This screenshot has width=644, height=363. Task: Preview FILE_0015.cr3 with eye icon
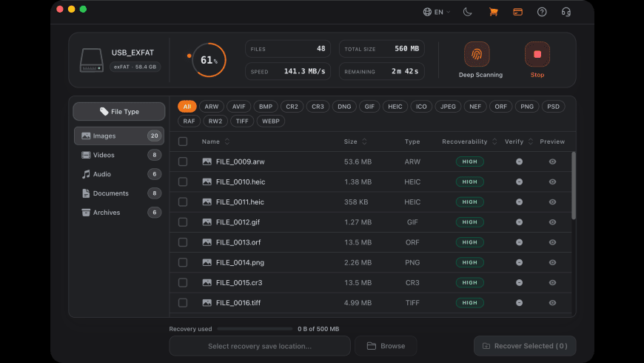[552, 282]
